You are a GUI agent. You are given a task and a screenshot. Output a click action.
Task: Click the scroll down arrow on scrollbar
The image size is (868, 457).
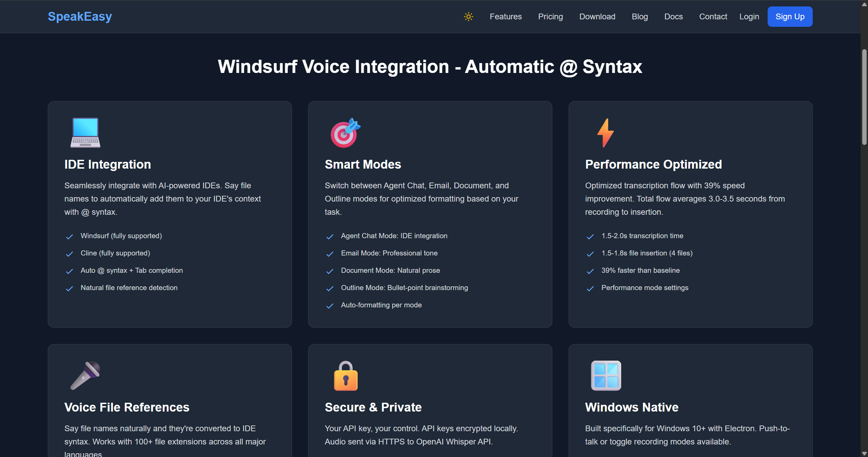864,453
